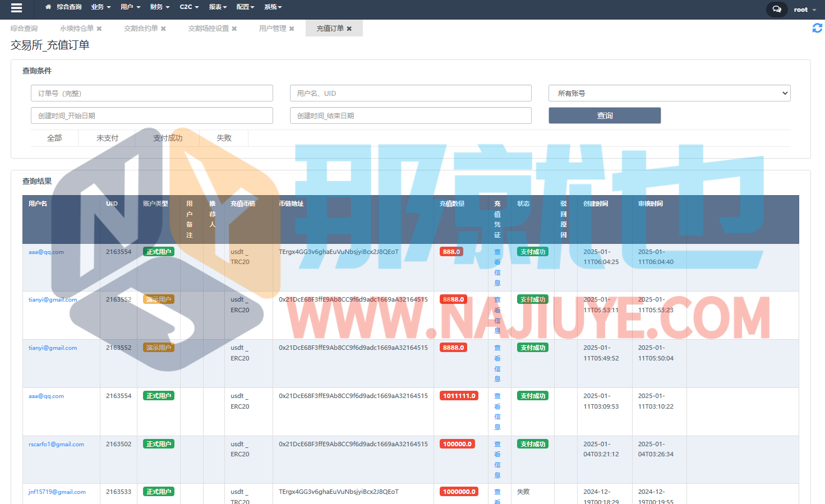
Task: Expand the 财务 menu
Action: pyautogui.click(x=159, y=7)
